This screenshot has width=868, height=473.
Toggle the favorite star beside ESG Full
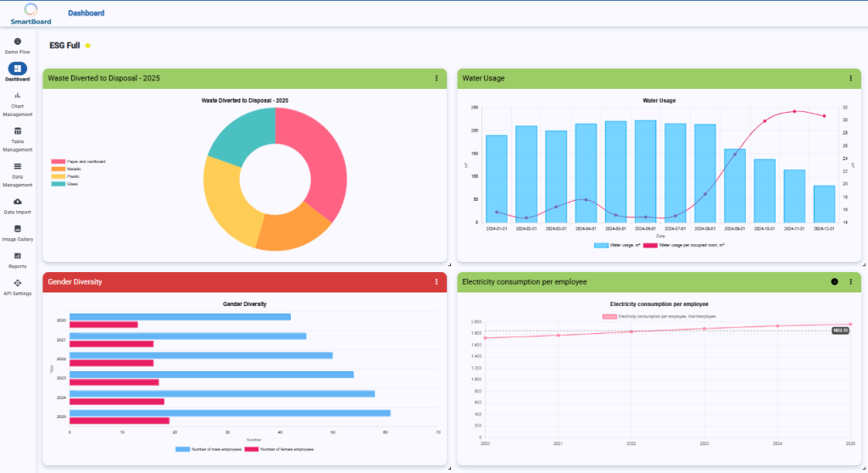[x=88, y=45]
